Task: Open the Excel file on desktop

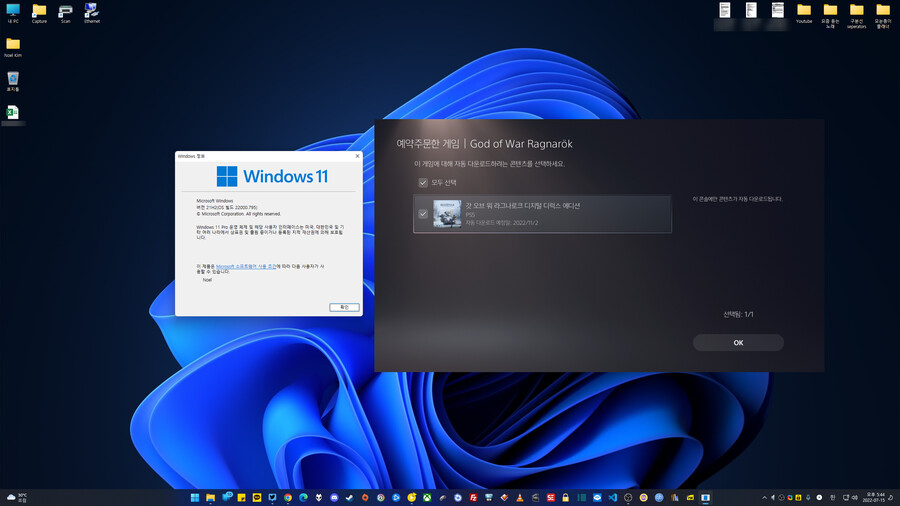Action: tap(13, 114)
